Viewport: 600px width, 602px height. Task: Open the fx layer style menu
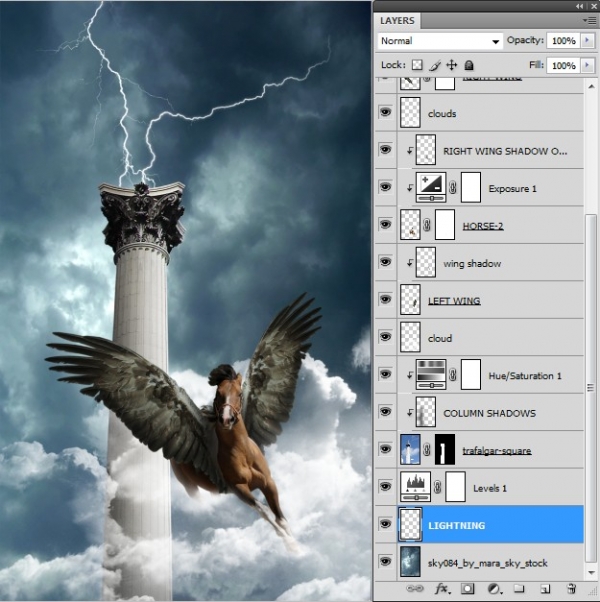[x=442, y=589]
